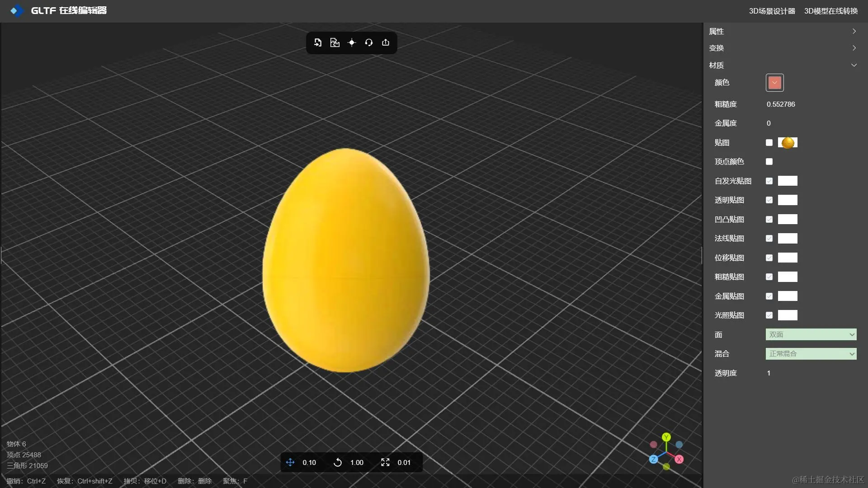The height and width of the screenshot is (488, 868).
Task: Click the 撤销: Ctrl+Z hint
Action: pyautogui.click(x=26, y=481)
